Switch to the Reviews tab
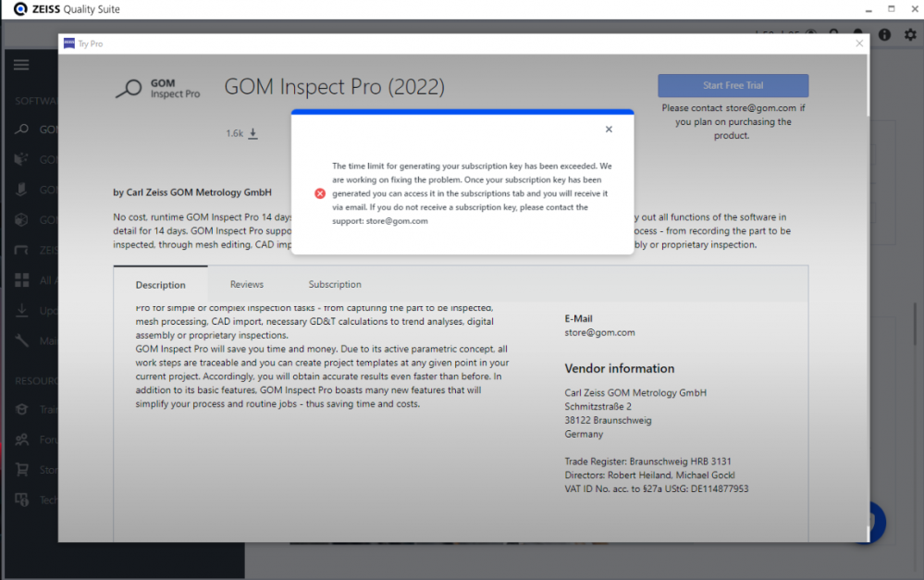Screen dimensions: 924x580 [246, 284]
